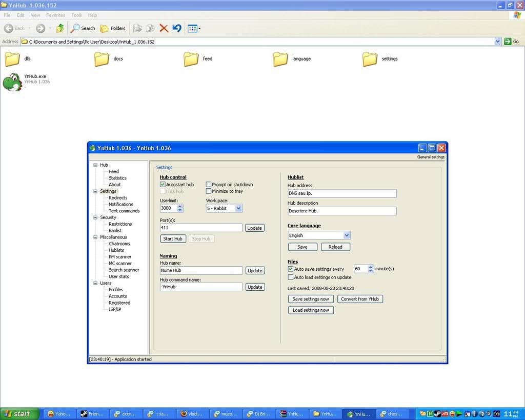Focus the Port(s) input field
This screenshot has width=525, height=420.
[201, 228]
